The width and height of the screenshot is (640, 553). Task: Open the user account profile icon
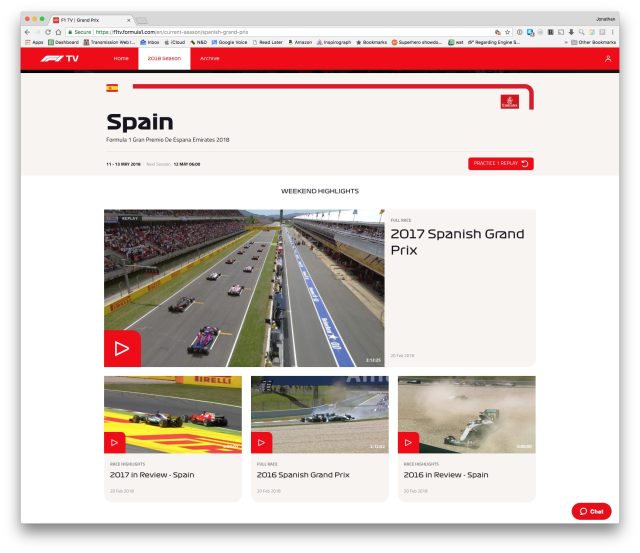point(607,59)
